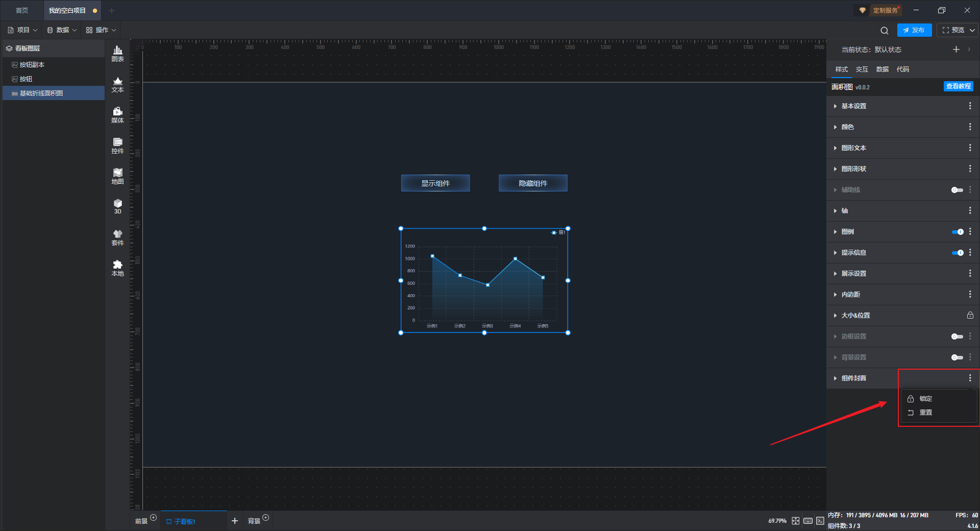This screenshot has height=531, width=980.
Task: Expand the 基本设置 section
Action: tap(853, 106)
